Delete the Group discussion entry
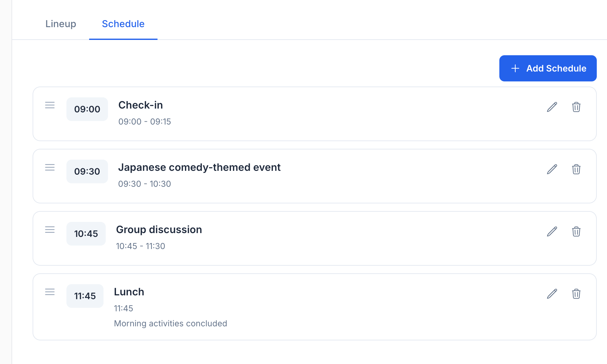The height and width of the screenshot is (364, 607). 576,232
